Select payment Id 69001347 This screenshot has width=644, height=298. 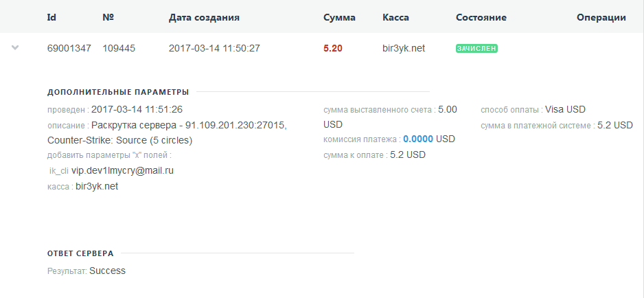[x=69, y=49]
